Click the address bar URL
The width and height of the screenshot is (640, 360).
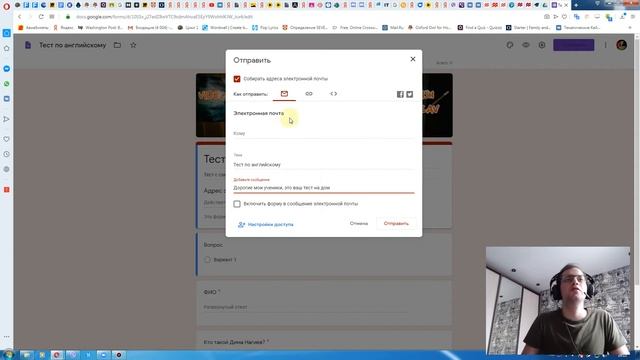click(164, 17)
